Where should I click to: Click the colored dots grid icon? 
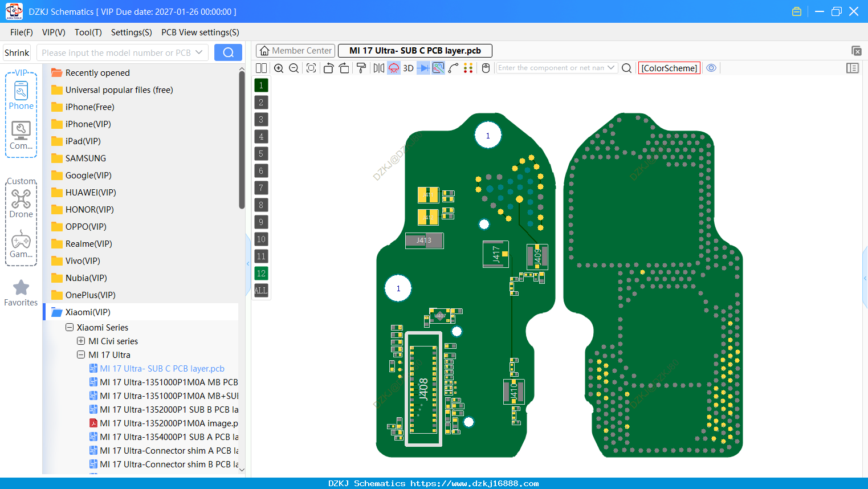(468, 68)
